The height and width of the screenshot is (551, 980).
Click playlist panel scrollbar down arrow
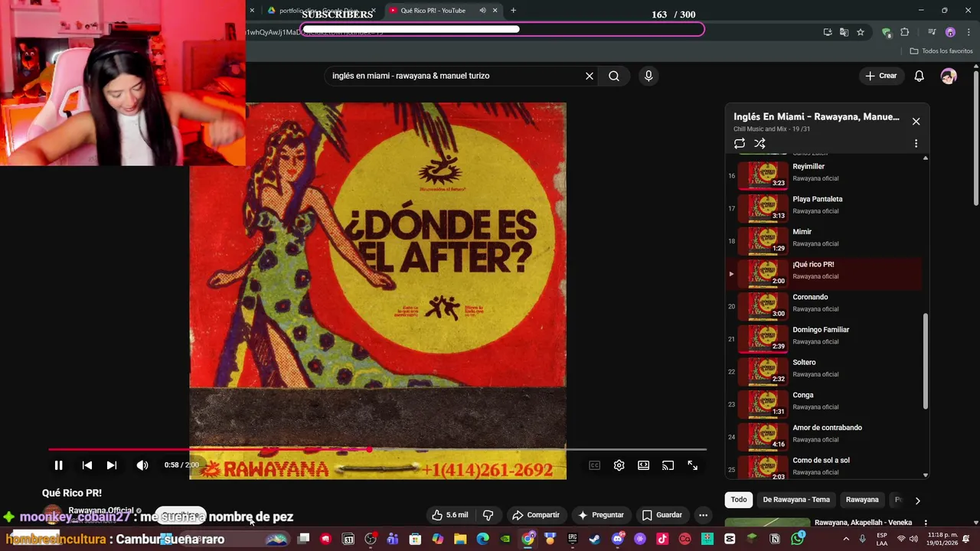[926, 475]
